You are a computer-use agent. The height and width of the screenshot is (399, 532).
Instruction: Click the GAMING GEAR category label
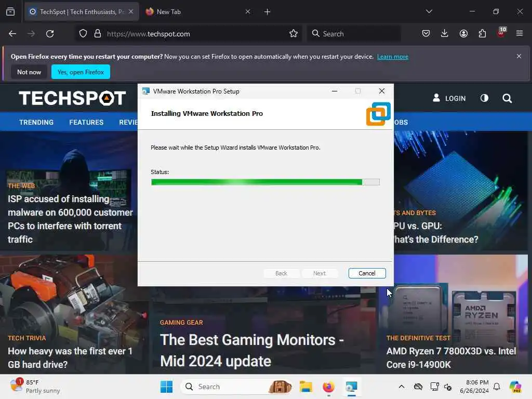181,322
